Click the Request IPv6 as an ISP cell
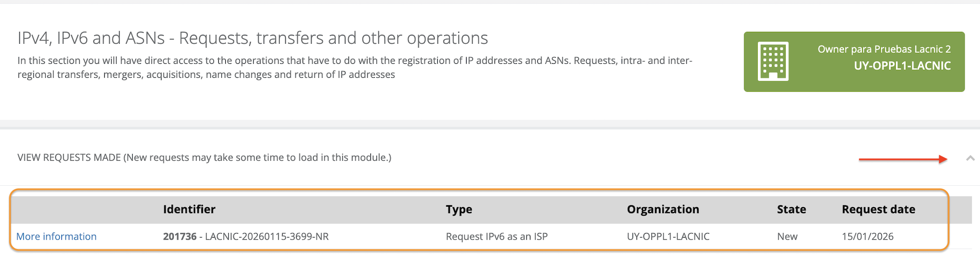Screen dimensions: 980x257 tap(496, 237)
